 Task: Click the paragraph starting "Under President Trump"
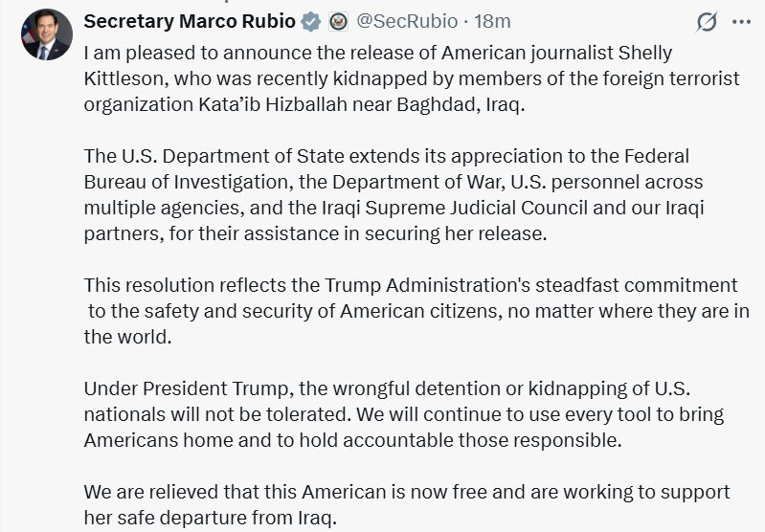click(402, 414)
